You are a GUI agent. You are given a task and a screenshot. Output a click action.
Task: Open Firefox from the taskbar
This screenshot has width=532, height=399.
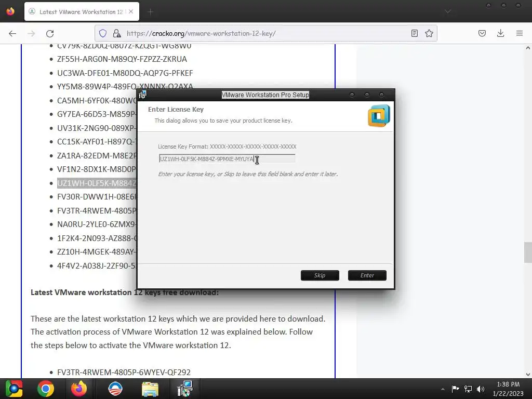pos(79,389)
